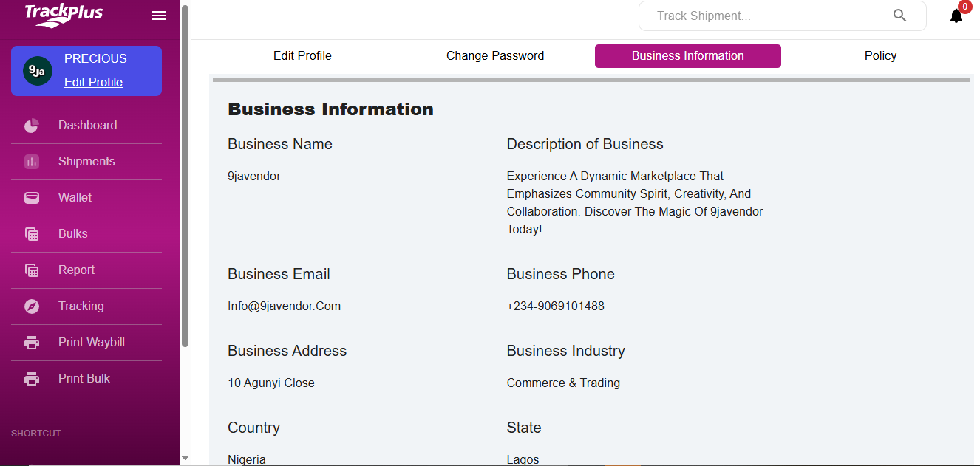Click the Business Industry label
The height and width of the screenshot is (466, 980).
(x=565, y=351)
